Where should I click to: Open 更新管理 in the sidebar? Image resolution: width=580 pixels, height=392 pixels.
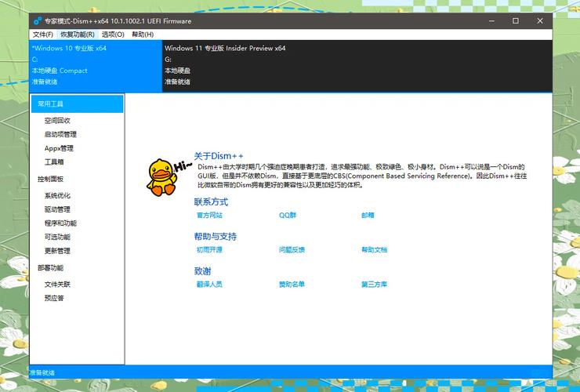tap(57, 251)
